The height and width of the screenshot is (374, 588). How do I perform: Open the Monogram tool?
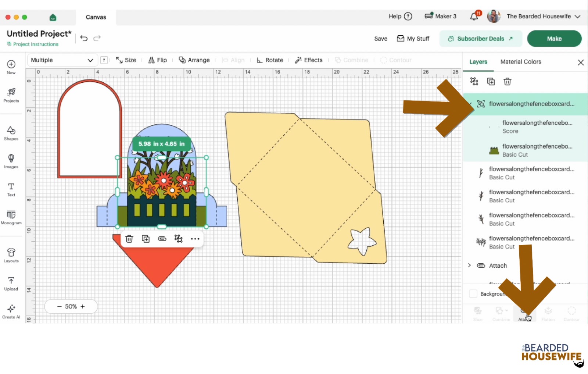point(11,217)
